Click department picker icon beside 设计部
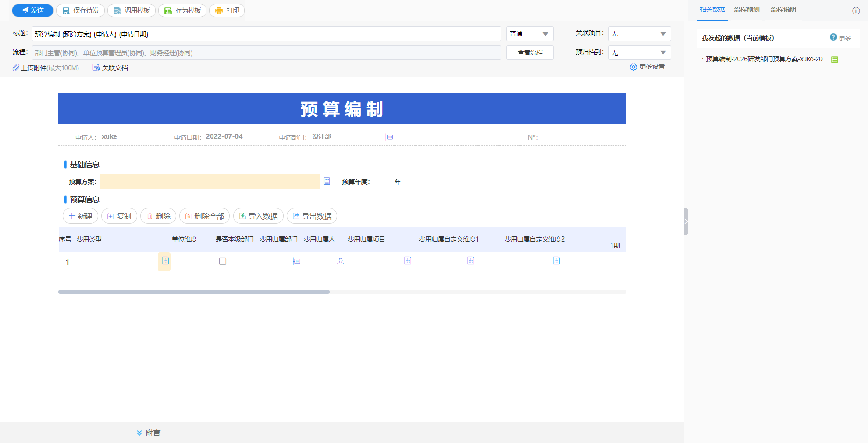The height and width of the screenshot is (443, 868). (x=389, y=137)
